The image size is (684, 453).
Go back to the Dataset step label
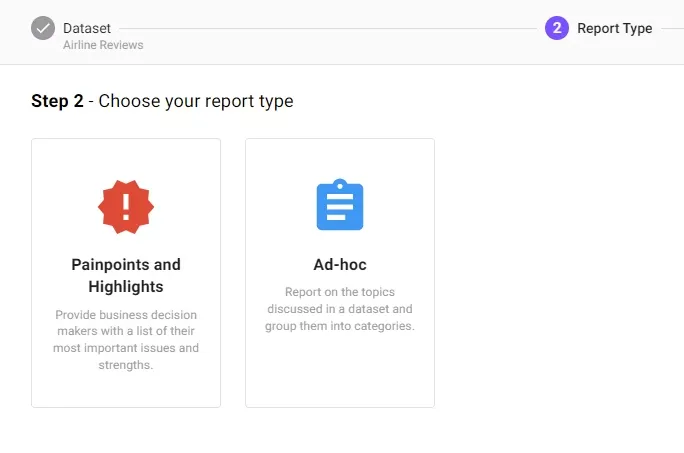pos(87,28)
